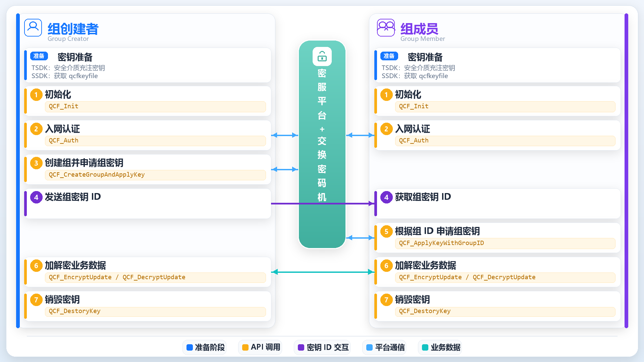Click the QCF_CreateGroupAndApplyKey code box
Image resolution: width=644 pixels, height=362 pixels.
point(155,175)
